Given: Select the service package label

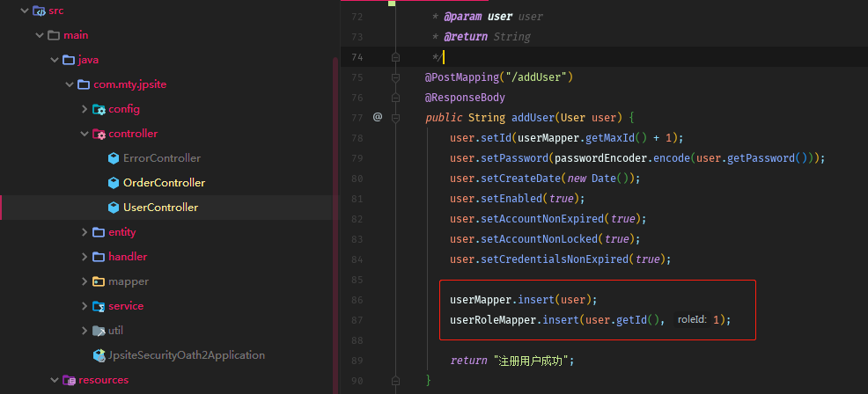Looking at the screenshot, I should [126, 306].
